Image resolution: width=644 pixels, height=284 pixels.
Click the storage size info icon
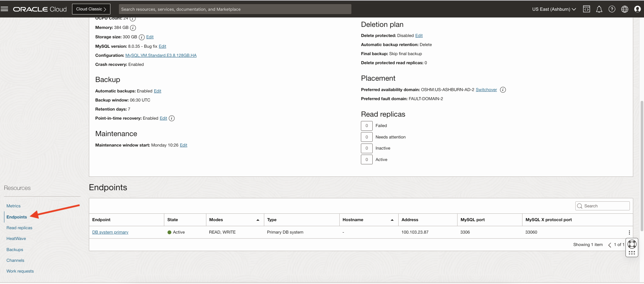(142, 37)
